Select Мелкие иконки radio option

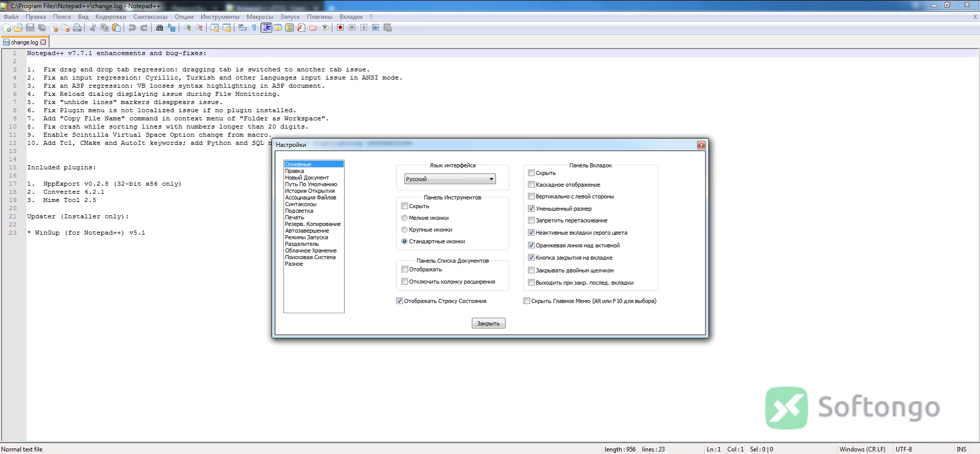click(405, 218)
